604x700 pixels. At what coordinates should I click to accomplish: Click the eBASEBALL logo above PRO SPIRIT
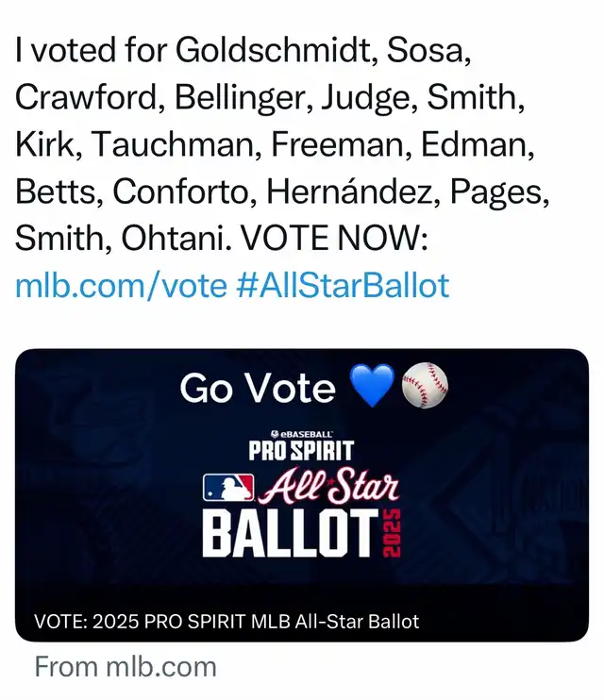[302, 434]
